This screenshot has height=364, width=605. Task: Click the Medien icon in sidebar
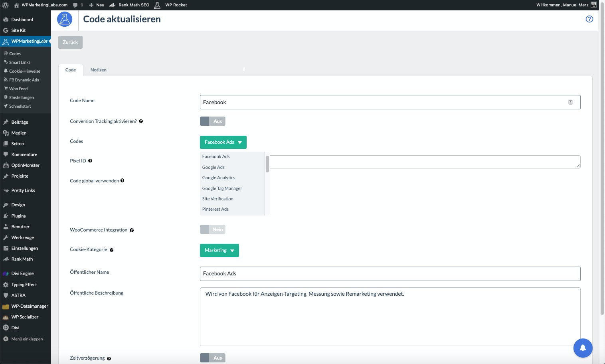coord(6,133)
